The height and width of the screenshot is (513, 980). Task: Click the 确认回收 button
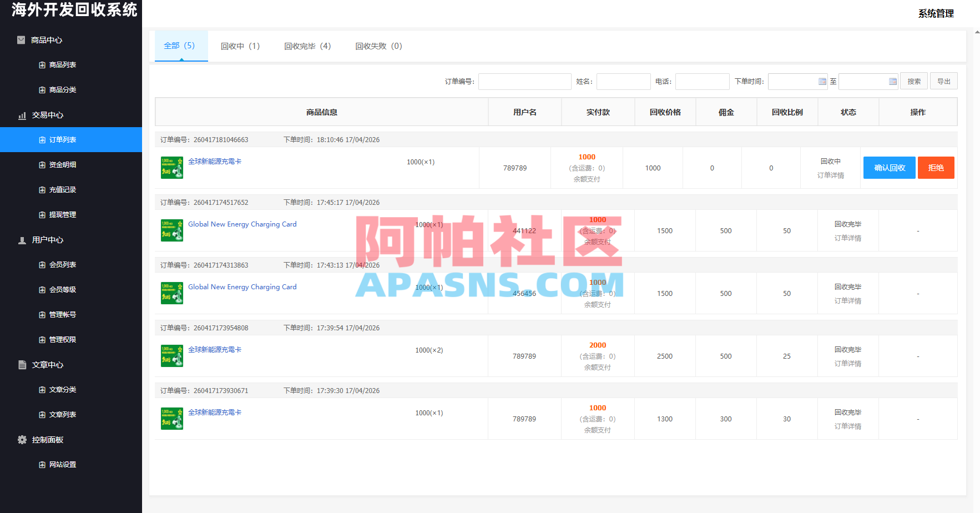(890, 168)
